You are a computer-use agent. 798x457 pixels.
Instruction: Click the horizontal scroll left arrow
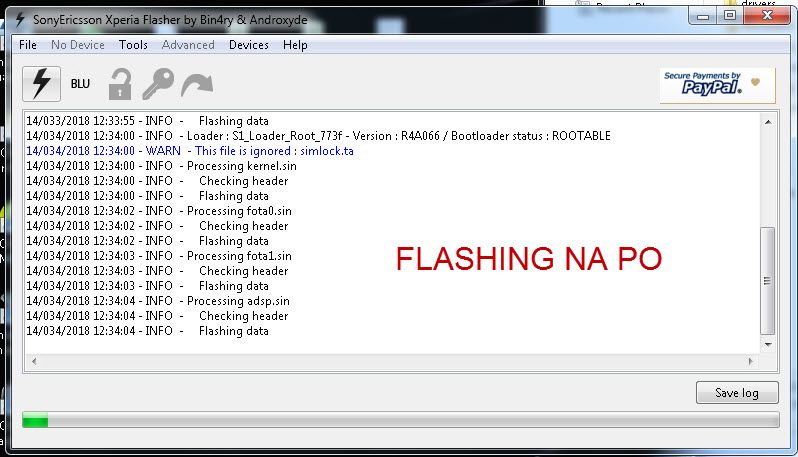click(34, 361)
